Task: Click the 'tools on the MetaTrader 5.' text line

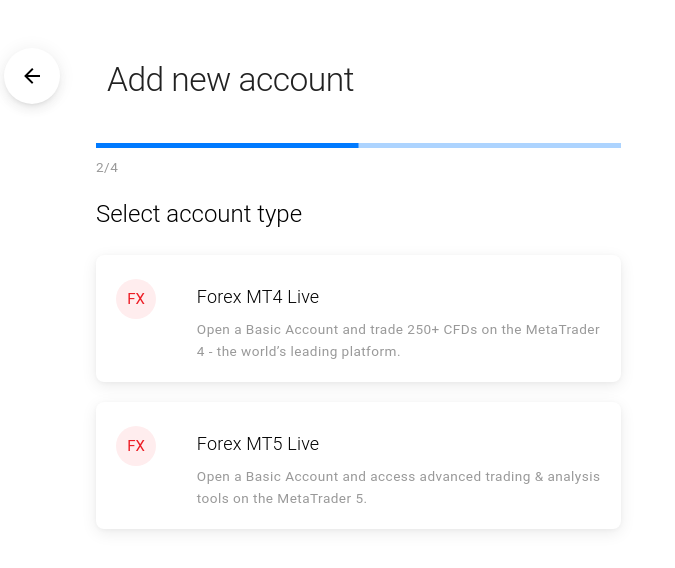Action: tap(282, 499)
